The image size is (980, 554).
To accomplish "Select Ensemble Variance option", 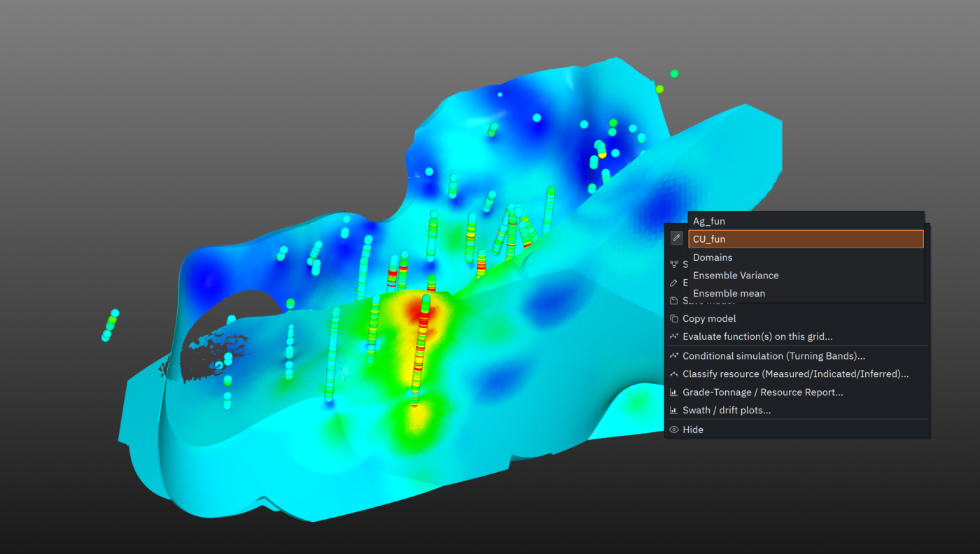I will click(x=806, y=276).
